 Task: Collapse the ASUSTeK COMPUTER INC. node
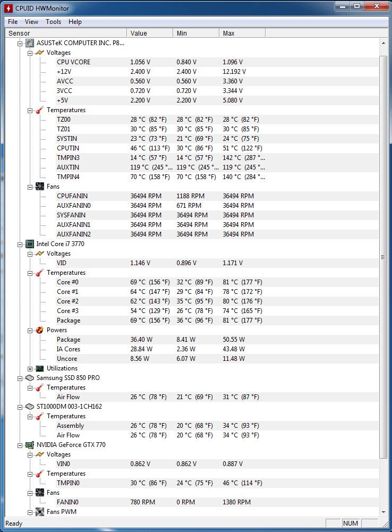tap(20, 44)
